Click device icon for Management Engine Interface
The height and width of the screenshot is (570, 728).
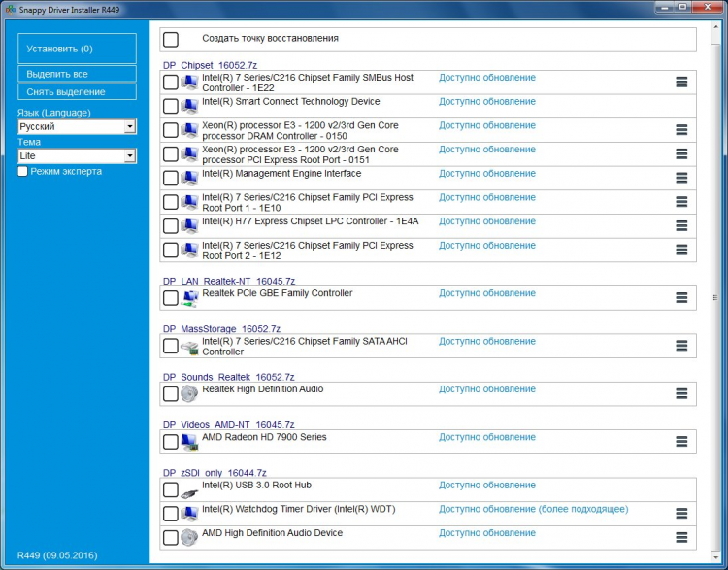189,178
